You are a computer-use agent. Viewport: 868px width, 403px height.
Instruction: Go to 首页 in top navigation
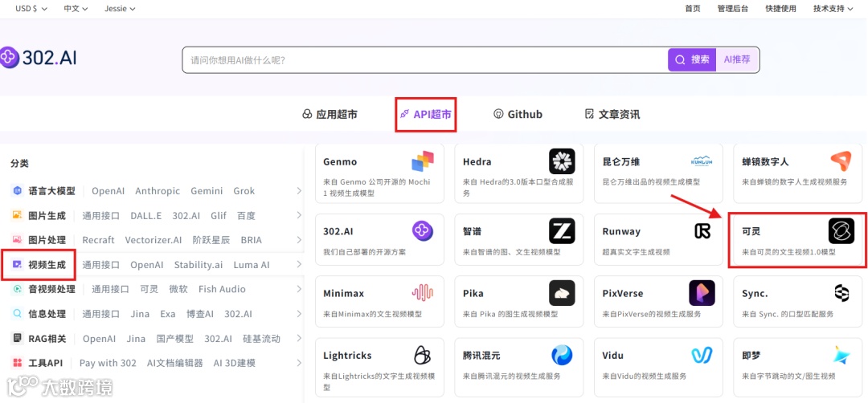pyautogui.click(x=693, y=8)
